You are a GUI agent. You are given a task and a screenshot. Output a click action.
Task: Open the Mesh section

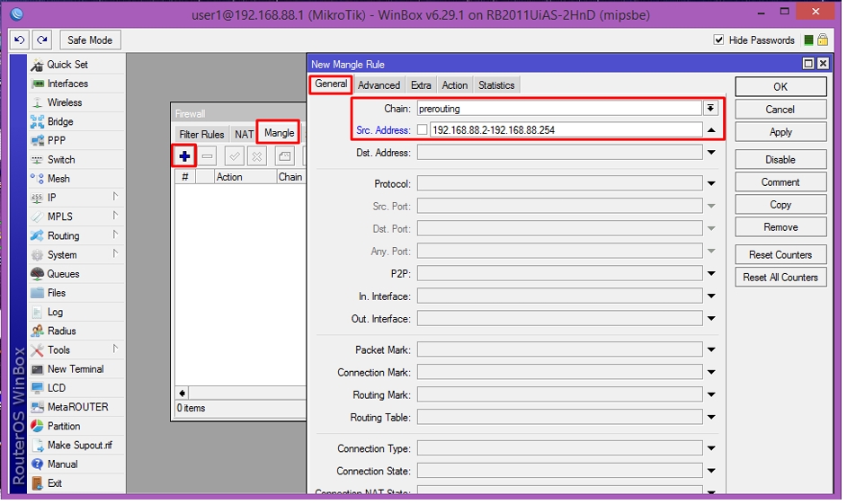coord(58,179)
